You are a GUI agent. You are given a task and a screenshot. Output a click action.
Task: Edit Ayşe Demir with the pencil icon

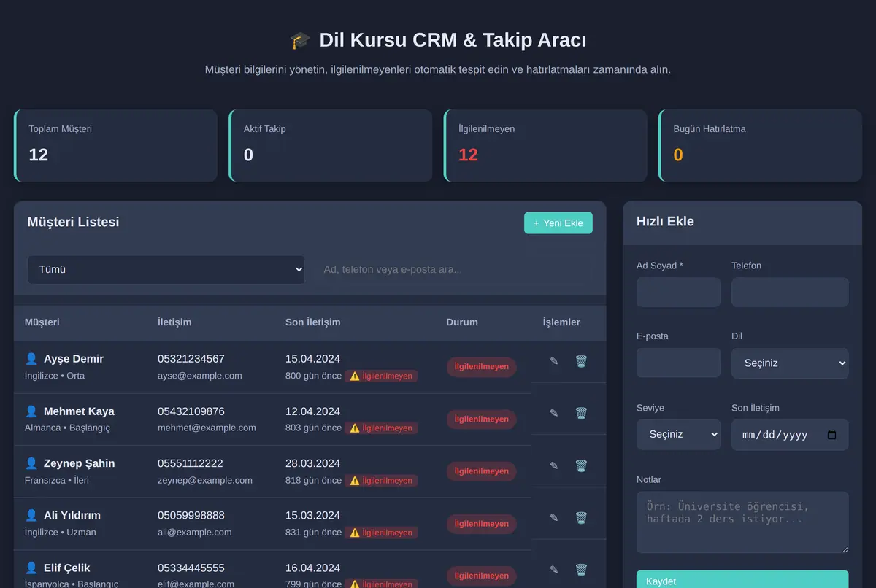tap(554, 361)
